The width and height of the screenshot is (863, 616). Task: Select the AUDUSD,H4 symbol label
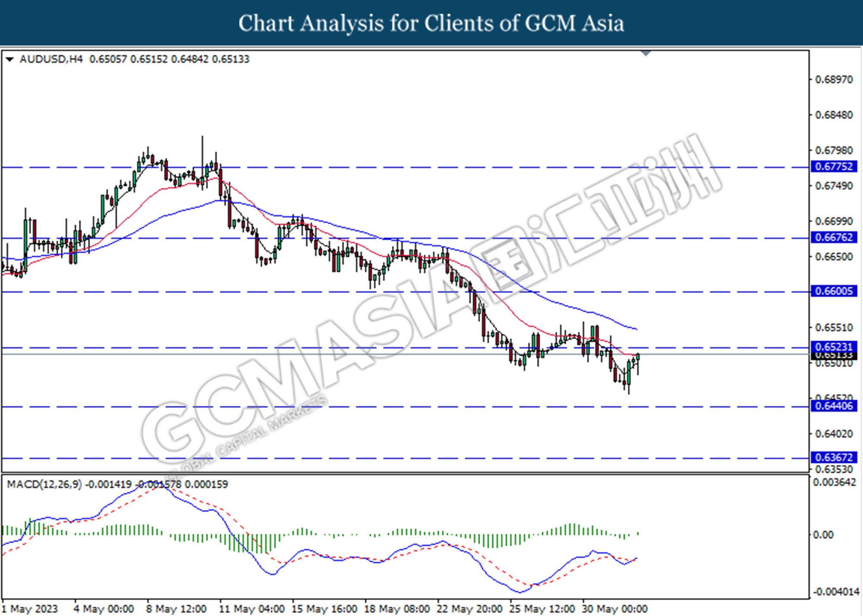coord(51,59)
